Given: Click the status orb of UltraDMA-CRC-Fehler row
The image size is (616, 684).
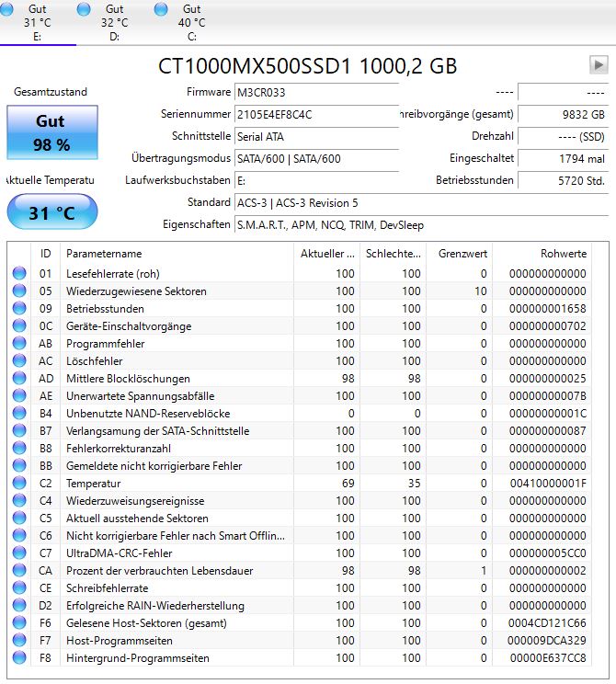Looking at the screenshot, I should 19,553.
